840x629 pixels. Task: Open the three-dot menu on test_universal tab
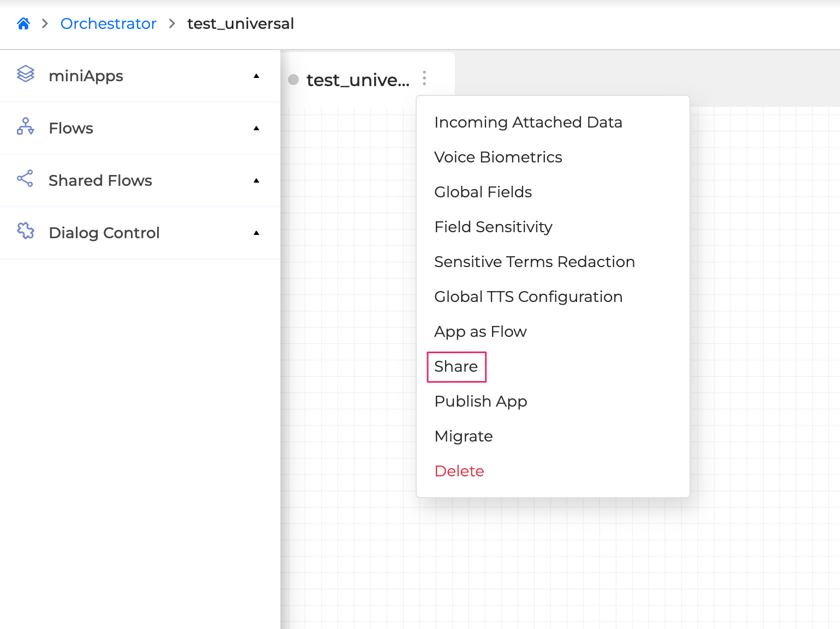pos(424,78)
